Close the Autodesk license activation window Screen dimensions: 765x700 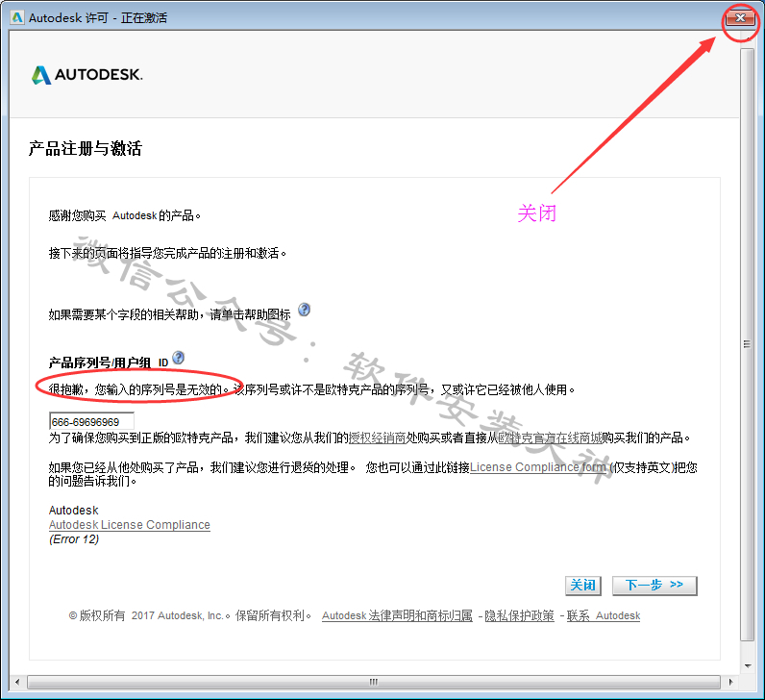pyautogui.click(x=740, y=18)
